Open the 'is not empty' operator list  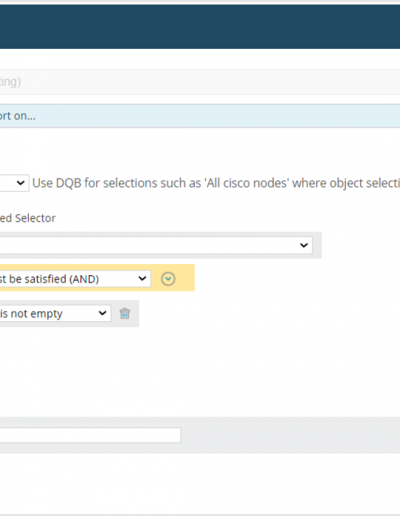55,313
